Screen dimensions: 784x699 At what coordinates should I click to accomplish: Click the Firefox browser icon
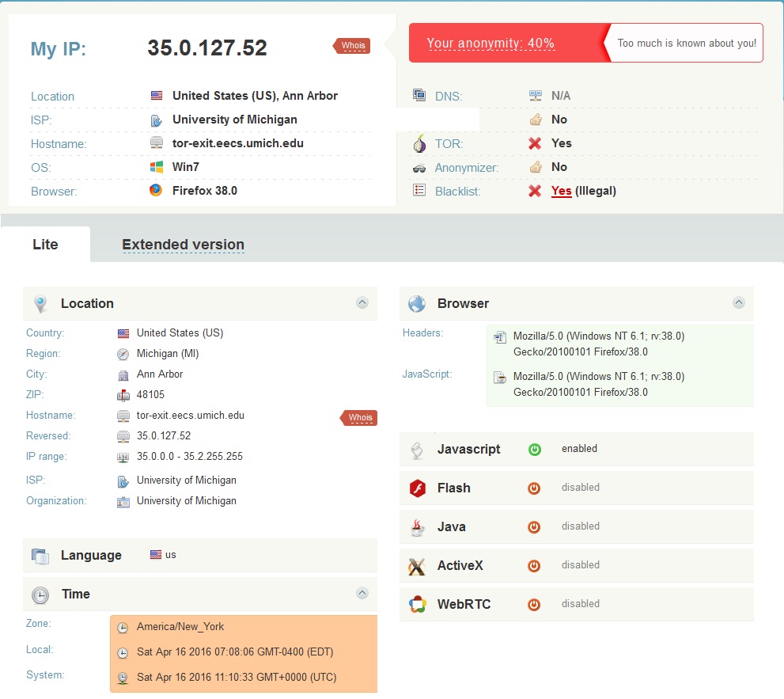(156, 190)
